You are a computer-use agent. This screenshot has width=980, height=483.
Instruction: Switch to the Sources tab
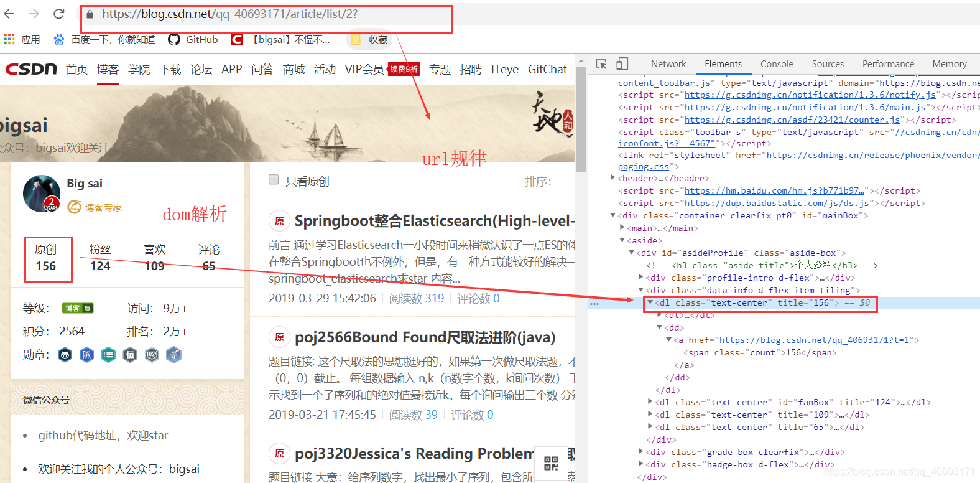pos(828,63)
